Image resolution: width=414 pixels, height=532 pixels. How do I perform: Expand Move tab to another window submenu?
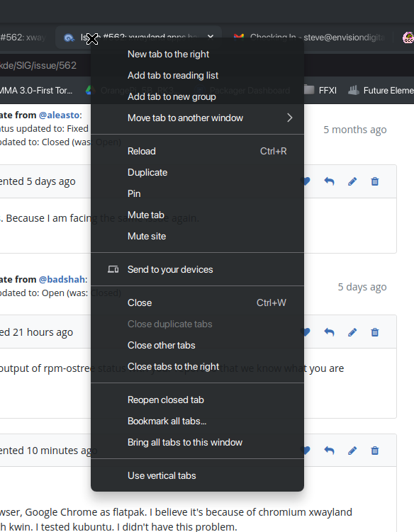(x=197, y=118)
